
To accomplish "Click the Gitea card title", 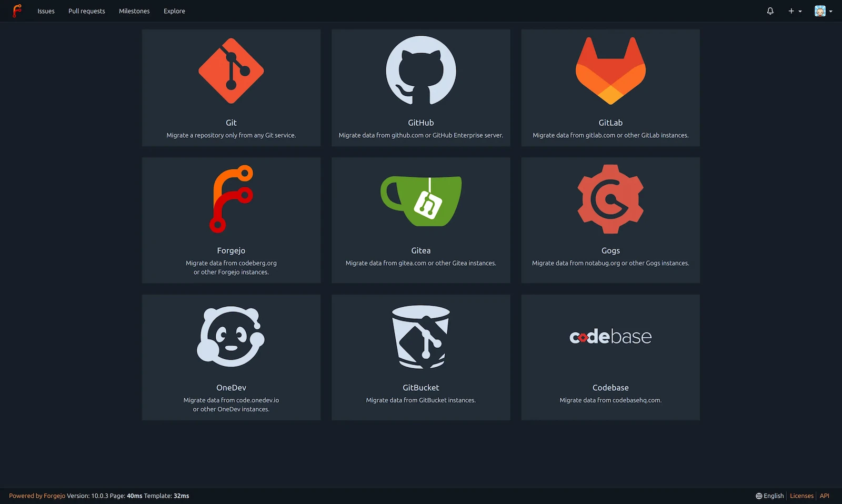I will (x=421, y=250).
